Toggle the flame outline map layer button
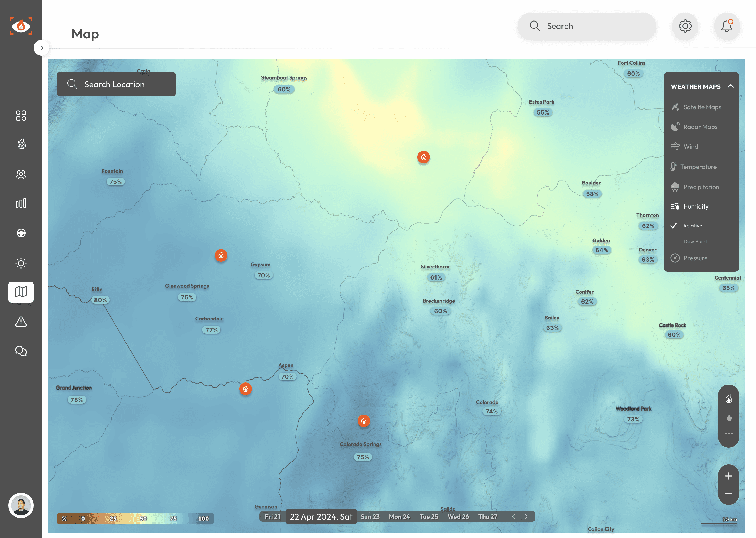 pyautogui.click(x=728, y=399)
